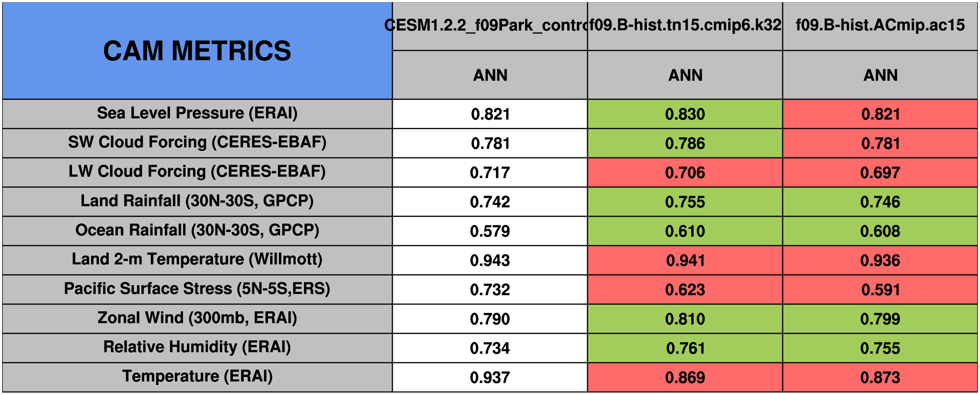Click the CAM METRICS title header cell
The height and width of the screenshot is (395, 980).
point(197,51)
